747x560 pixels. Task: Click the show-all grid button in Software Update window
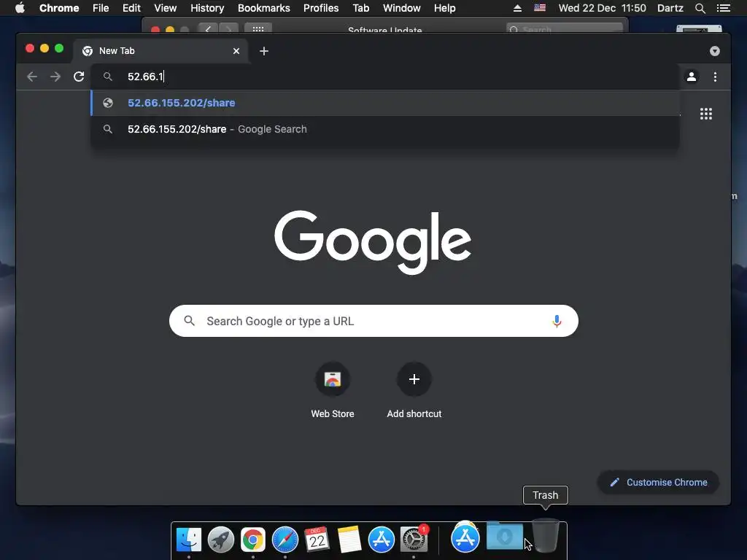tap(258, 28)
